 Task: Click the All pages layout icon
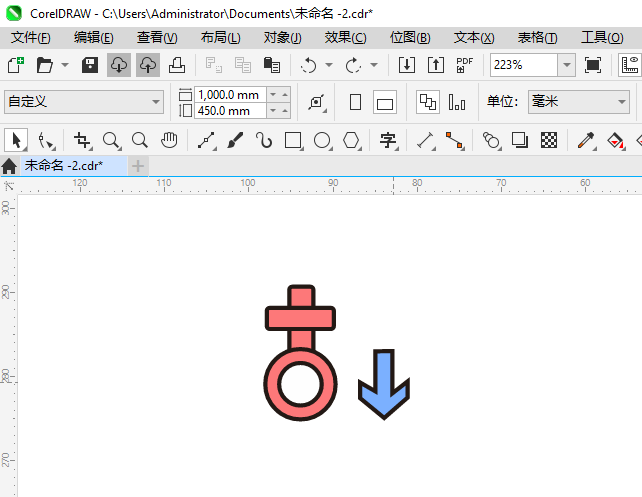[428, 102]
